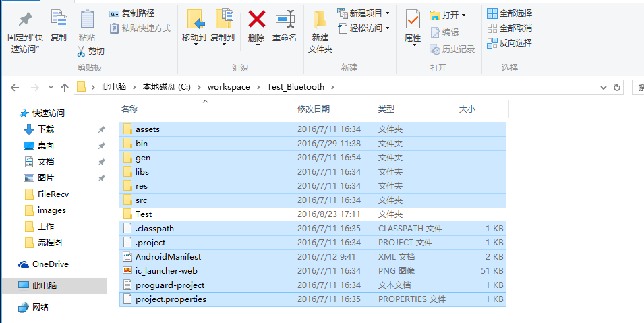Screen dimensions: 644x323
Task: Click the Pin to Quick access pushpin icon
Action: (x=25, y=19)
